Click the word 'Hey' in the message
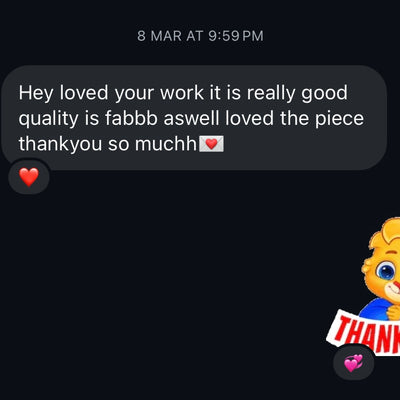 coord(36,93)
